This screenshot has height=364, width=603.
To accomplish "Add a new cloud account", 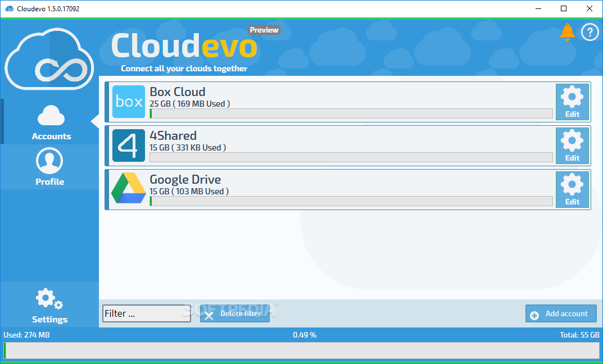I will click(561, 313).
